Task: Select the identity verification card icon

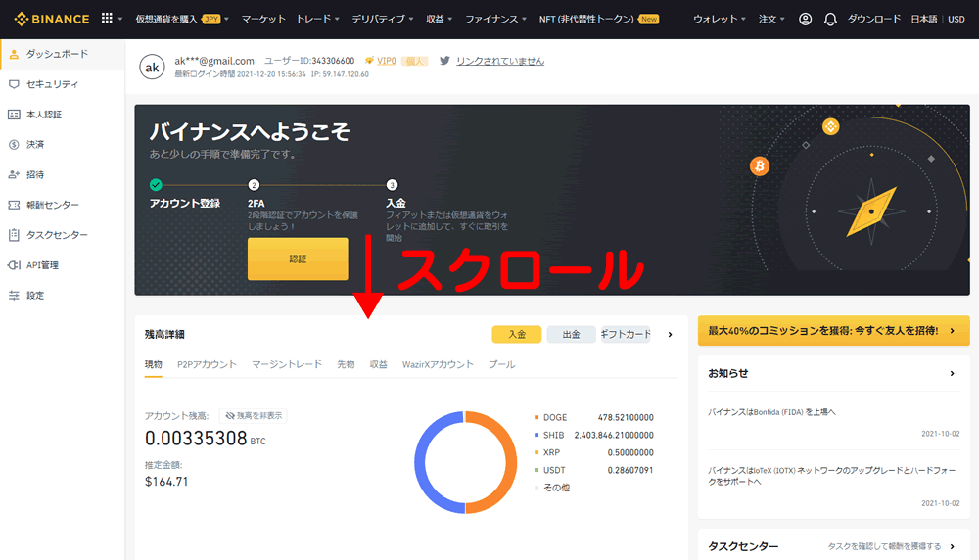Action: (14, 115)
